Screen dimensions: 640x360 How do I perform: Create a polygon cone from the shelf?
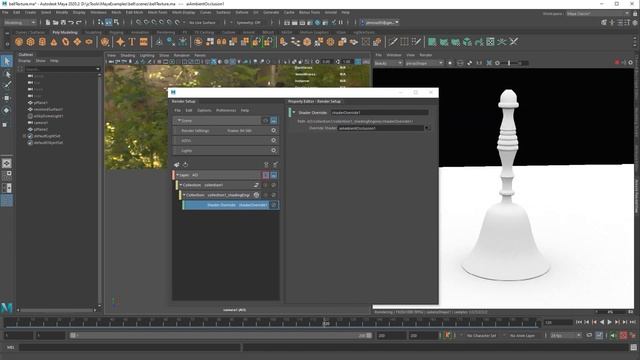coord(54,42)
